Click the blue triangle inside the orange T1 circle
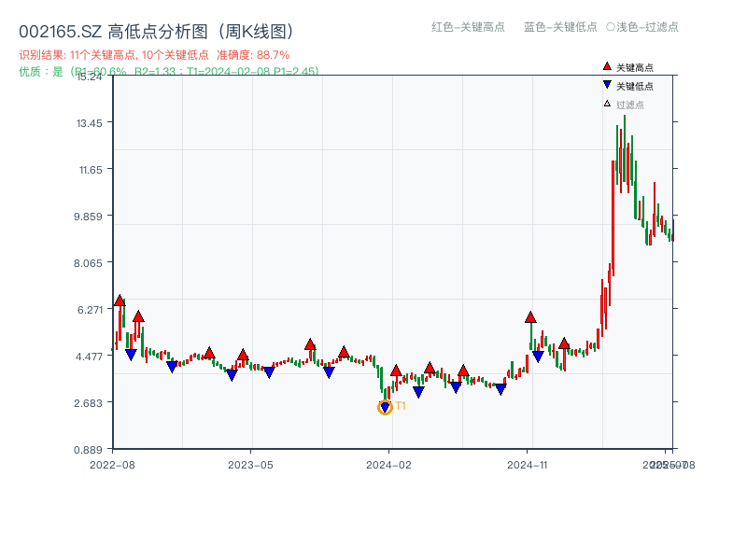Viewport: 747px width, 560px height. pos(383,406)
